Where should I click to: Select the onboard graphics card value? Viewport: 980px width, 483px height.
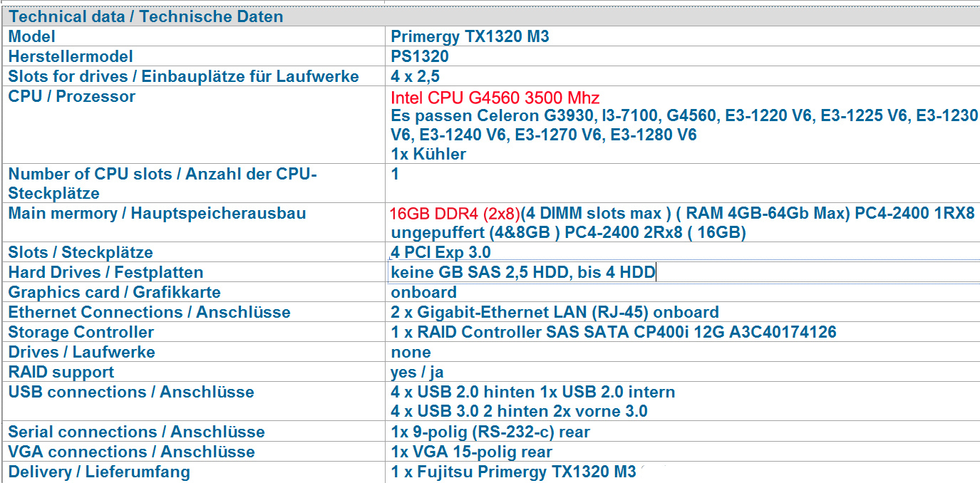(x=423, y=292)
